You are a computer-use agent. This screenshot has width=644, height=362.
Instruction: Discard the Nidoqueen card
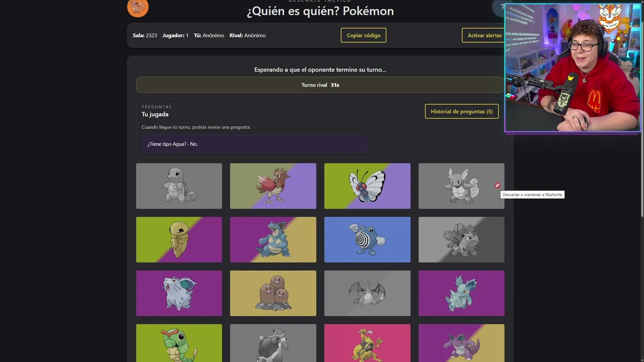[x=273, y=240]
